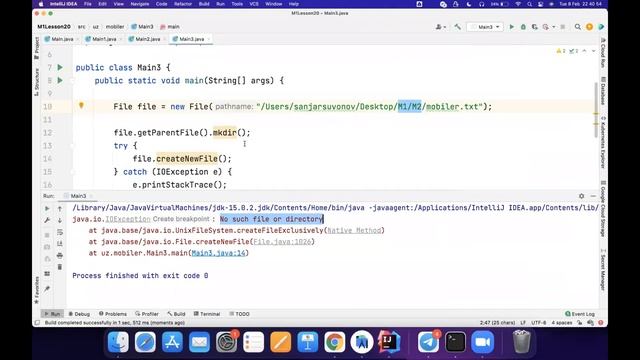
Task: Open the warnings count inspection widget
Action: pos(561,51)
